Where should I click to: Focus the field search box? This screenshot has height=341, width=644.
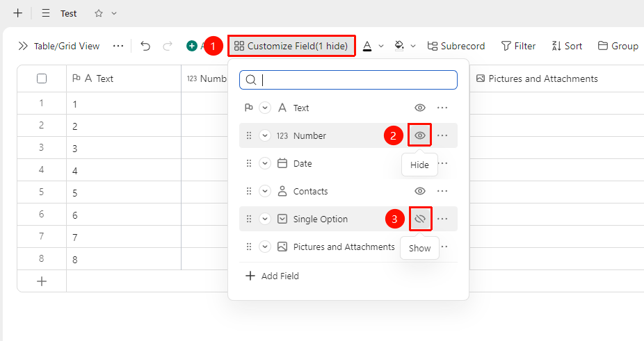click(348, 80)
